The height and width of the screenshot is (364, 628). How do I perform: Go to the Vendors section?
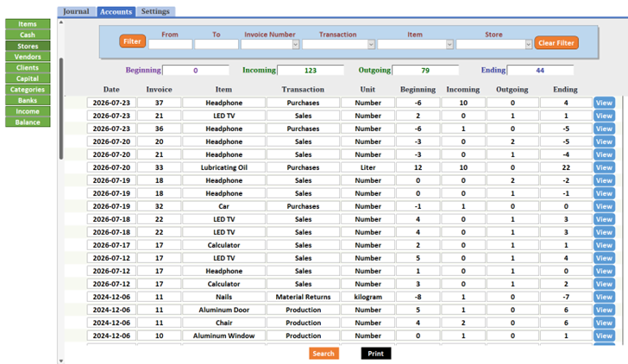point(28,57)
